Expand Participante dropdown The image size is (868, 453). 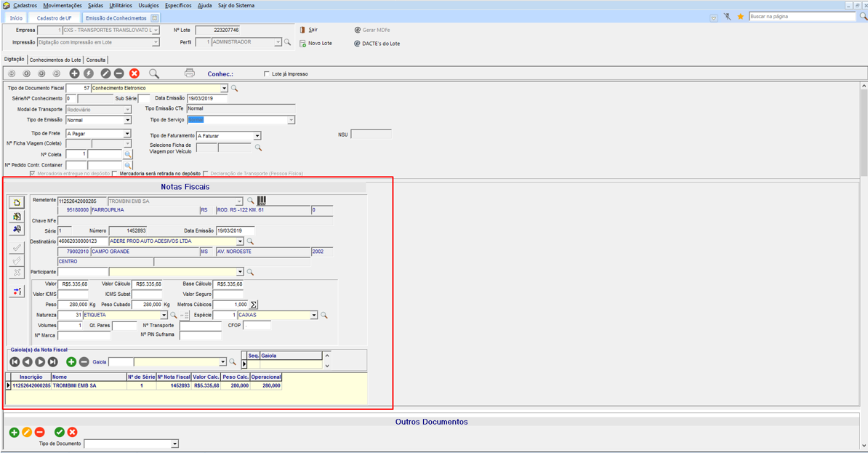pos(240,272)
